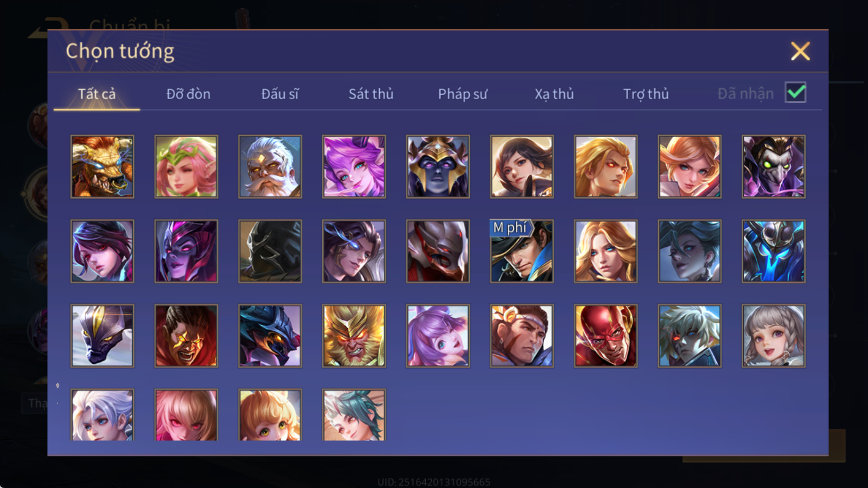Close the 'Chọn tướng' dialog

800,51
